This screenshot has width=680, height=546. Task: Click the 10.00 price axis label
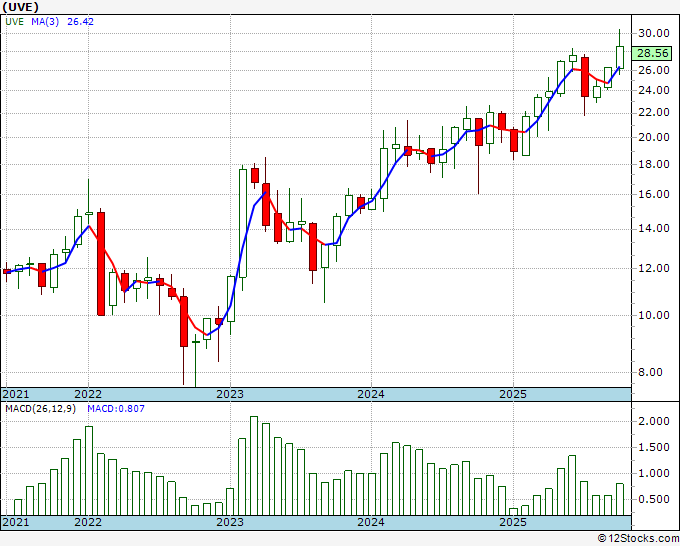pyautogui.click(x=654, y=315)
